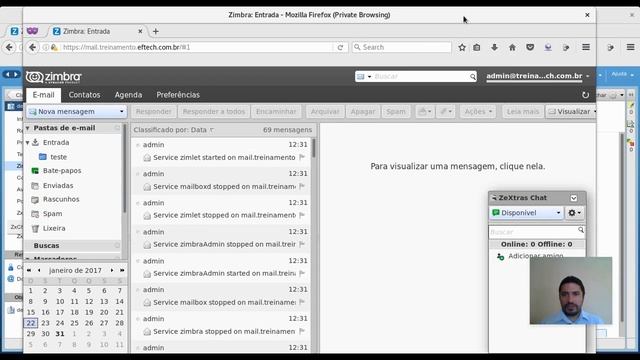This screenshot has width=640, height=360.
Task: Collapse the ZeXtras Chat panel
Action: pyautogui.click(x=573, y=198)
